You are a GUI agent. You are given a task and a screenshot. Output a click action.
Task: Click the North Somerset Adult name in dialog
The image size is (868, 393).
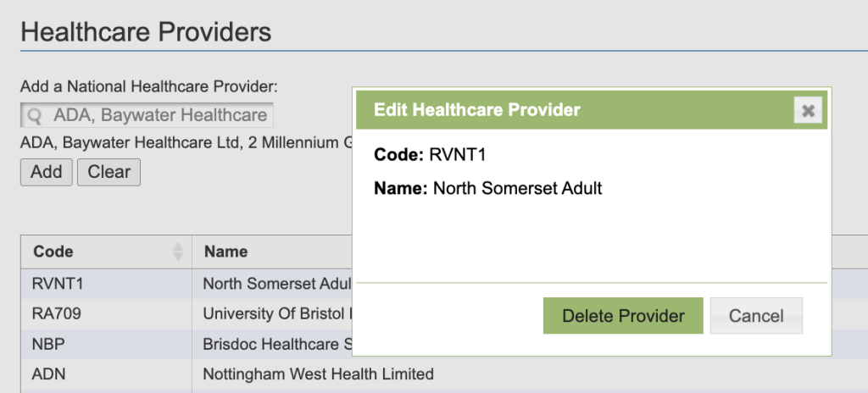pos(517,188)
